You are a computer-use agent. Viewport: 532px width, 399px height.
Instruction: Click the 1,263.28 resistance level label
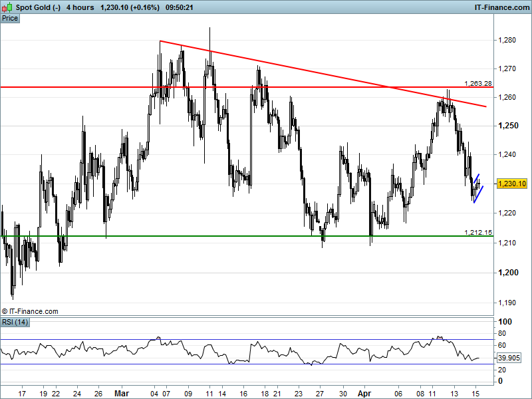point(477,83)
